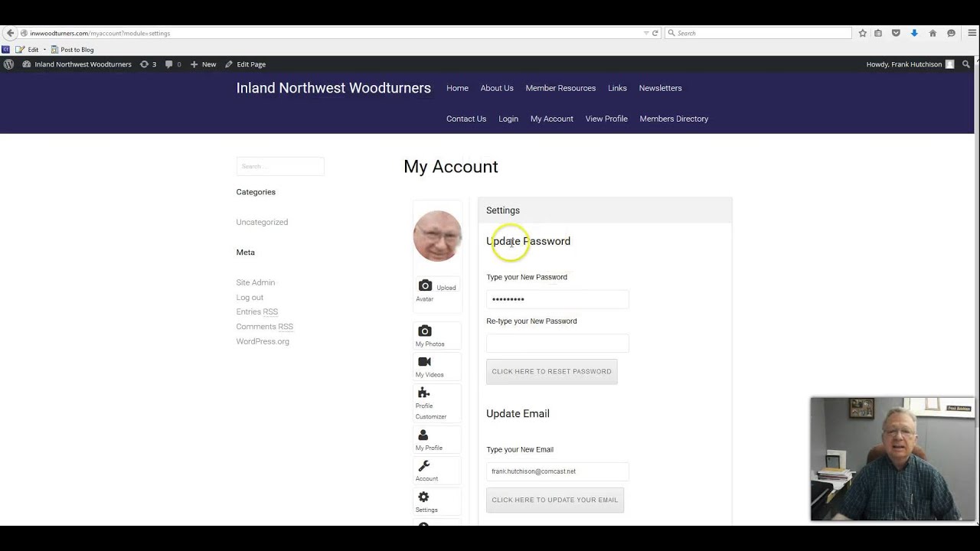The height and width of the screenshot is (551, 980).
Task: Click Post to Blog in bookmarks bar
Action: 72,49
